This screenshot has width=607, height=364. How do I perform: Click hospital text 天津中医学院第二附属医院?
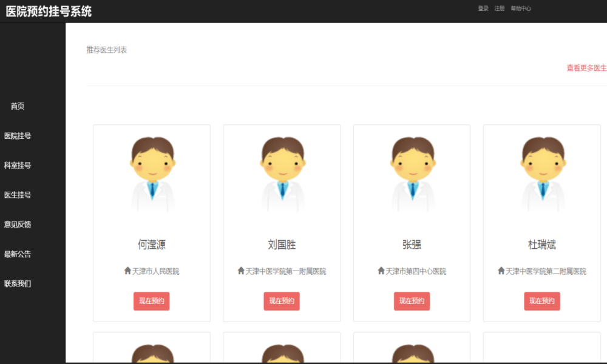(x=546, y=271)
